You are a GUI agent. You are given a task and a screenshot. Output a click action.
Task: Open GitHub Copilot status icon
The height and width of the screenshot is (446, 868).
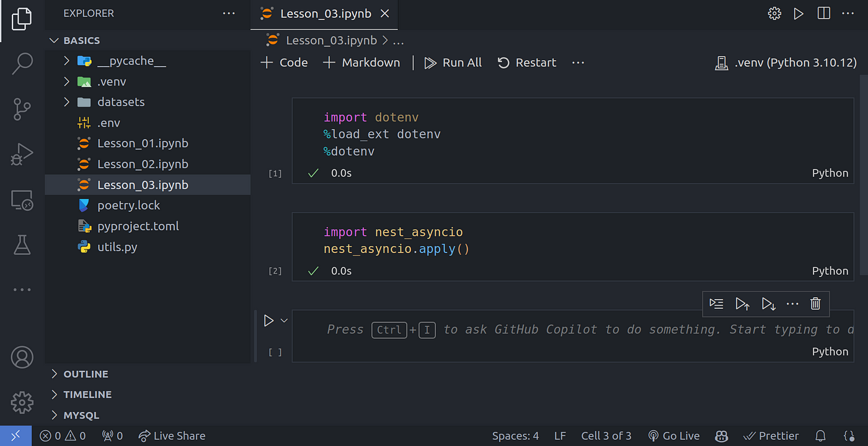(x=721, y=435)
